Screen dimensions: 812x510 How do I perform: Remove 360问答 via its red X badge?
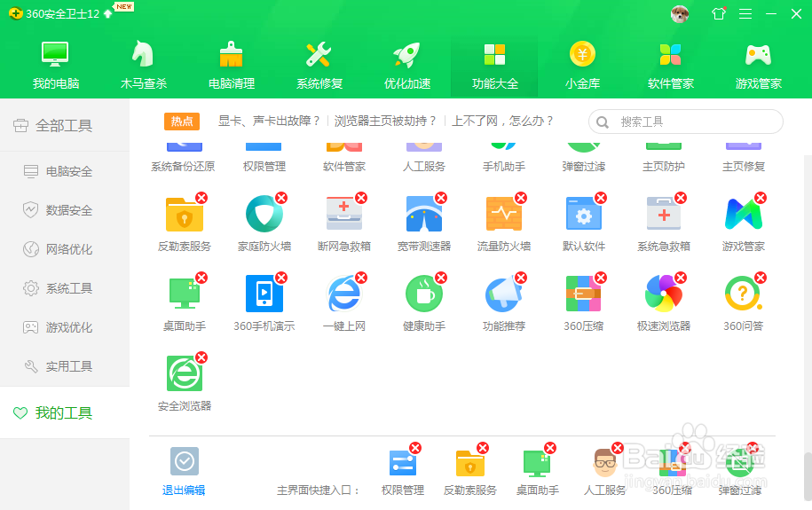tap(761, 278)
